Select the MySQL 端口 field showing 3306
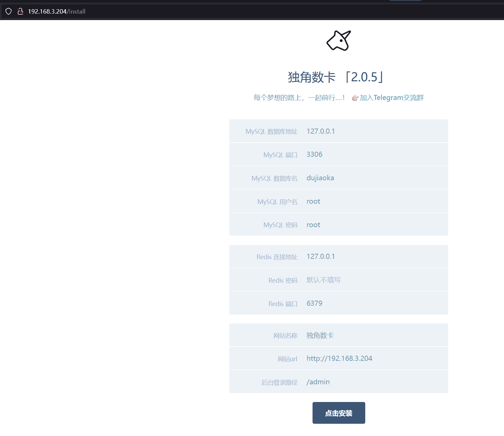Viewport: 504px width, 436px height. coord(374,154)
